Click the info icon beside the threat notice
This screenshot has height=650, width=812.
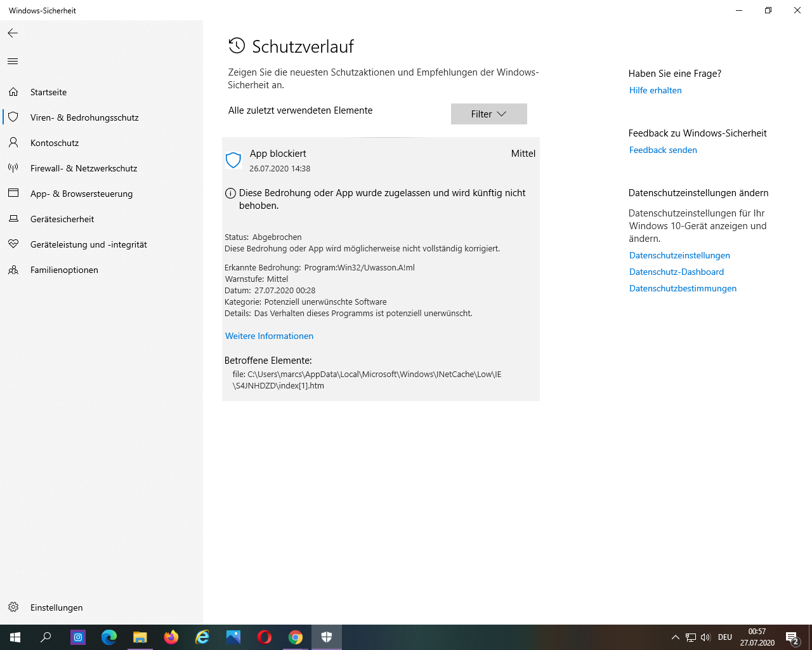click(231, 194)
